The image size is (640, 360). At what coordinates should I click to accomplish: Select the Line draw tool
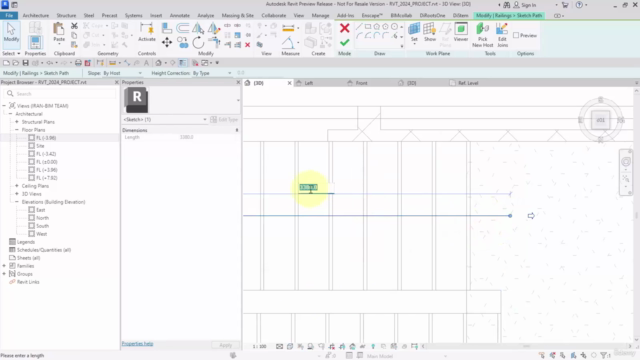click(359, 26)
